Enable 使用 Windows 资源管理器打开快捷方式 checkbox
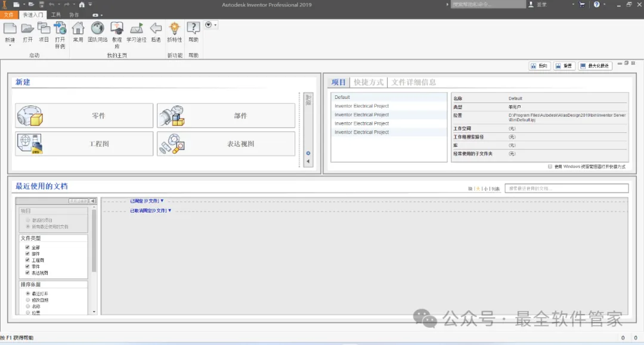 pos(550,167)
